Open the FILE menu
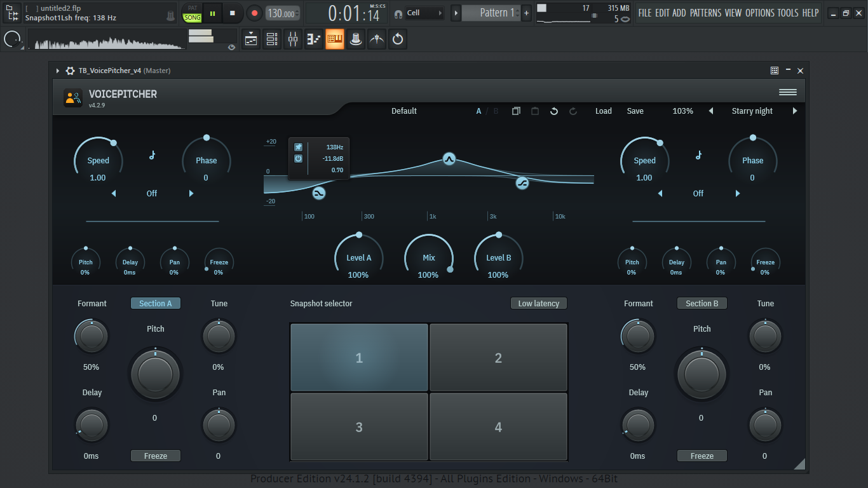868x488 pixels. (645, 13)
